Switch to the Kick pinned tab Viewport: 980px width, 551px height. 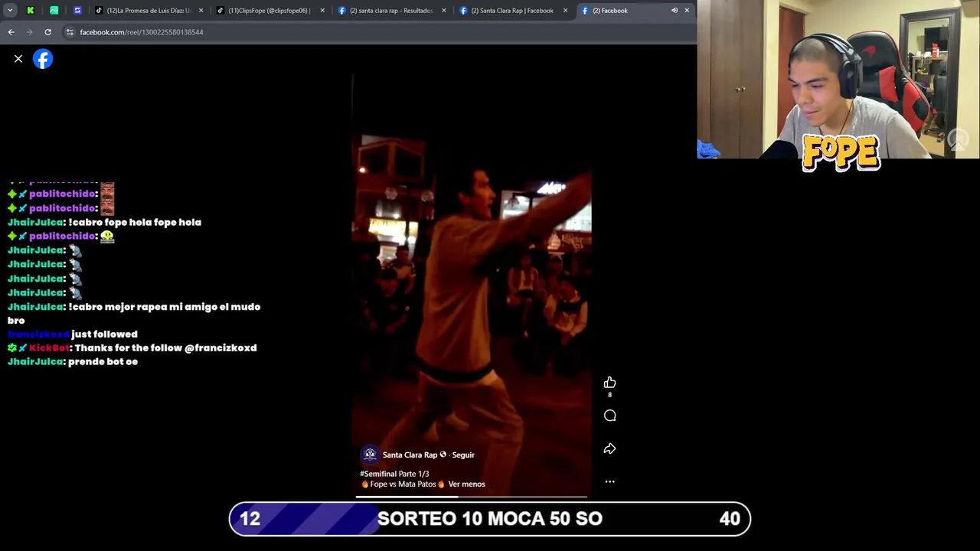click(30, 11)
